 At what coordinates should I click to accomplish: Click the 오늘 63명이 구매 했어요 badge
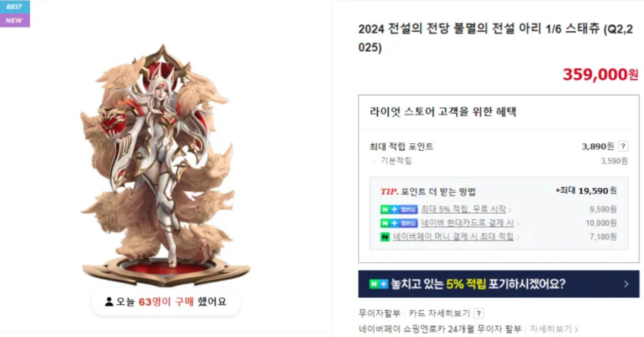(x=165, y=302)
